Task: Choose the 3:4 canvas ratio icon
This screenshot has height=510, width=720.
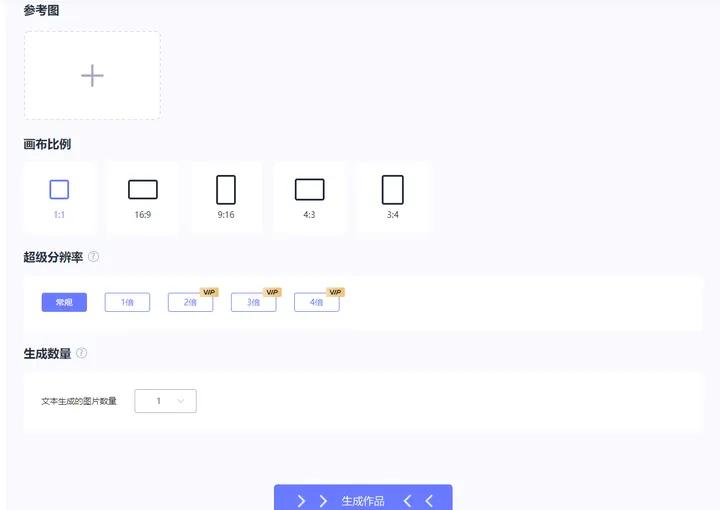Action: tap(393, 190)
